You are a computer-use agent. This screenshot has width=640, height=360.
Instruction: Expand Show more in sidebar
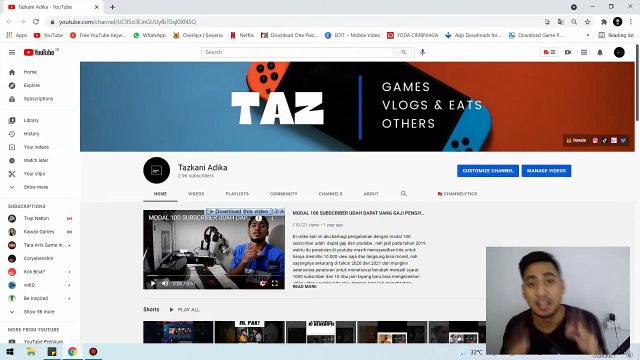[x=36, y=187]
